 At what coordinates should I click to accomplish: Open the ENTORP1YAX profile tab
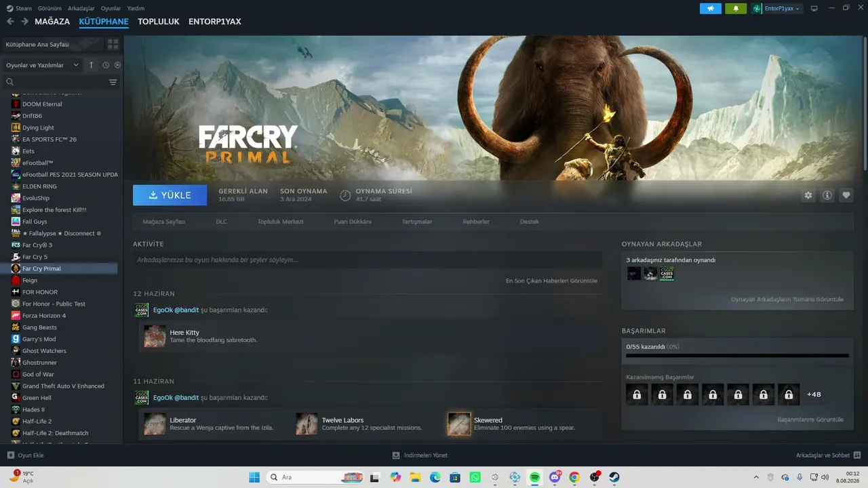click(x=215, y=22)
